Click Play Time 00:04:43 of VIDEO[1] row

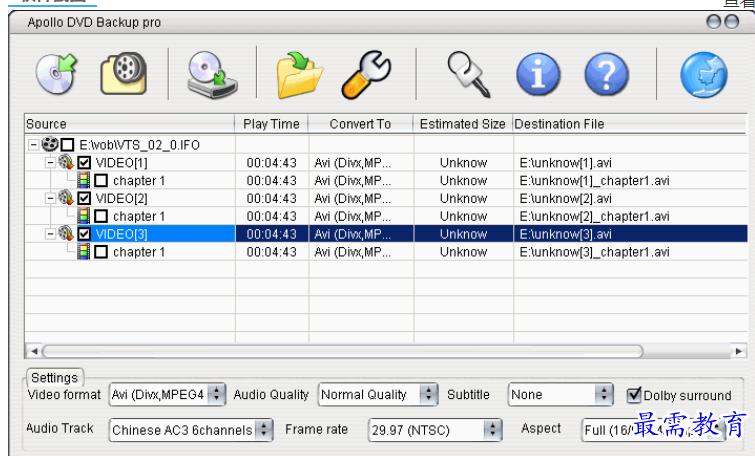tap(272, 163)
